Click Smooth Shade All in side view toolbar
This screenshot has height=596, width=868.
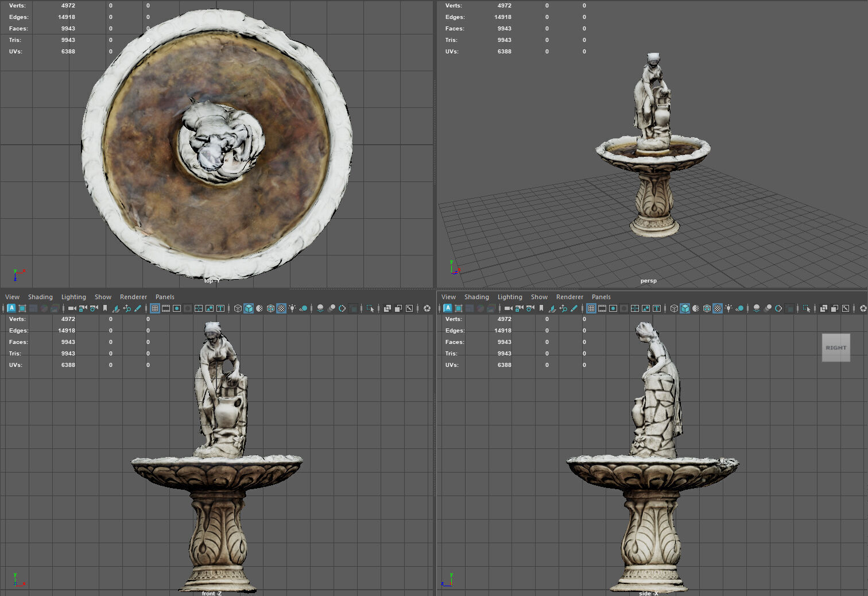coord(685,308)
